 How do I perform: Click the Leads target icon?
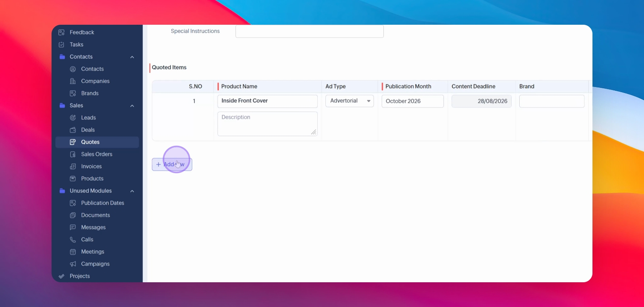coord(73,118)
